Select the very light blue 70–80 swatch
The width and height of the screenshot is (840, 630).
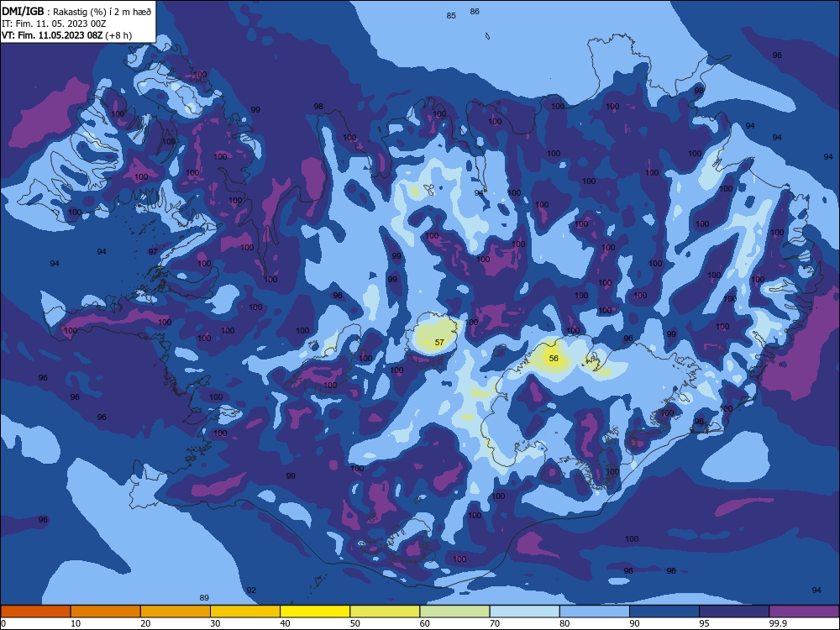524,612
